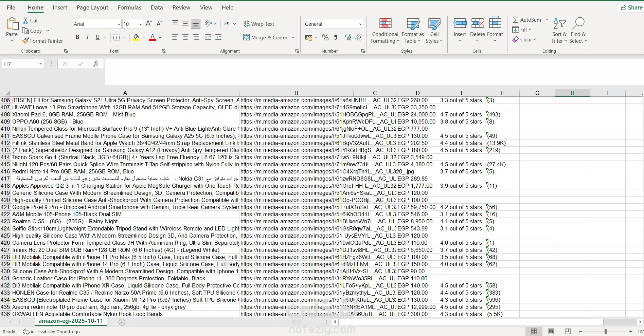Open Conditional Formatting
This screenshot has width=644, height=336.
click(385, 31)
